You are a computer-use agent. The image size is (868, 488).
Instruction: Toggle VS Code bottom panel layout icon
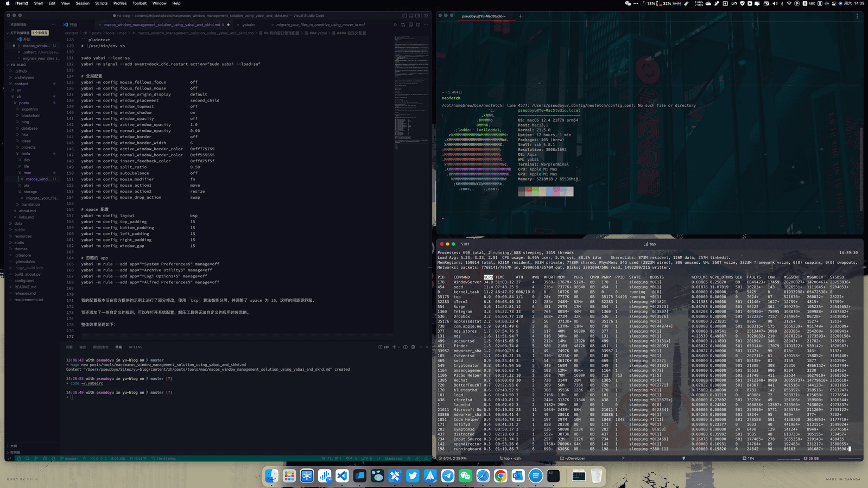click(411, 16)
